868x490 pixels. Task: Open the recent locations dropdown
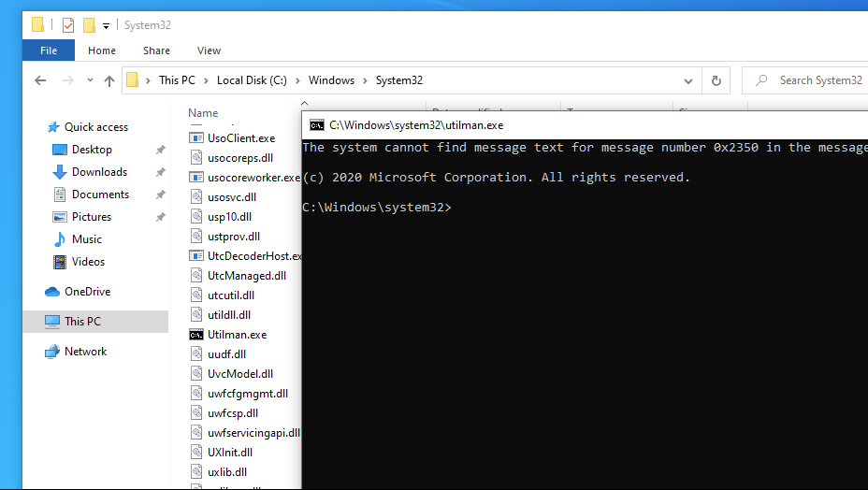pos(90,80)
